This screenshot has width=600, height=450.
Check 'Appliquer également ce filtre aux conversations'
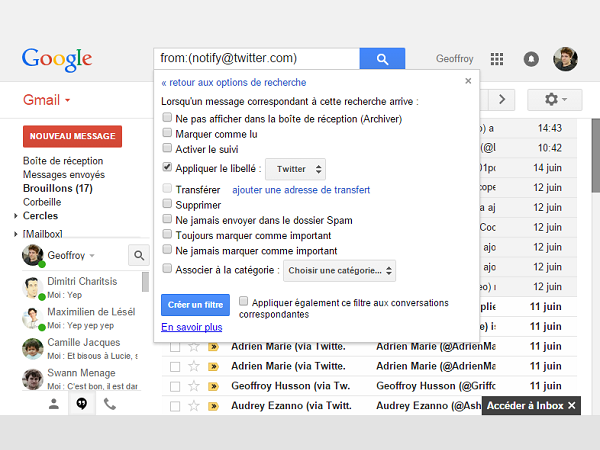point(243,301)
